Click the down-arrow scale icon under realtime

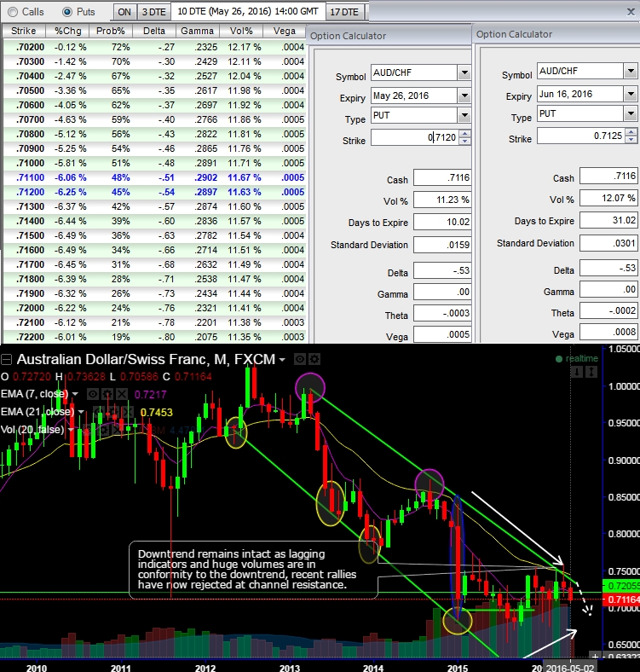click(x=577, y=372)
